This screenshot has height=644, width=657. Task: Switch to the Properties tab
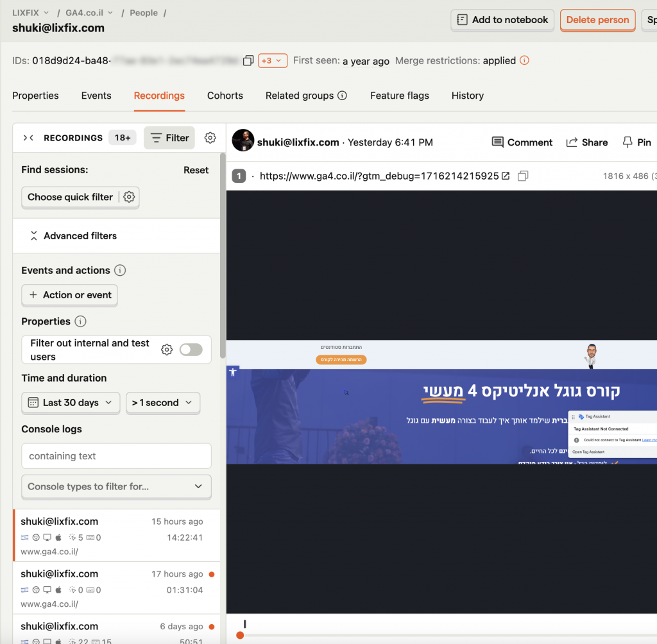point(35,96)
